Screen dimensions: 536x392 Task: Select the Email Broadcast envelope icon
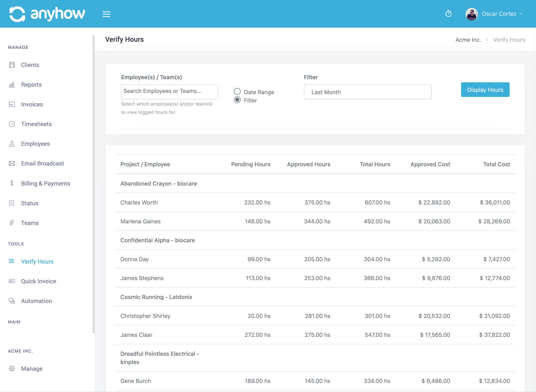point(12,163)
